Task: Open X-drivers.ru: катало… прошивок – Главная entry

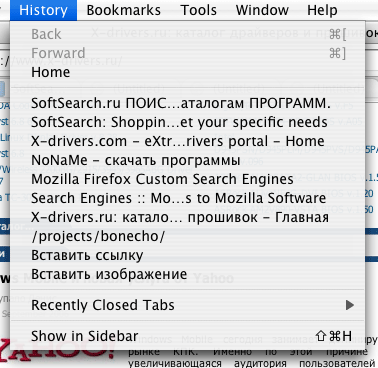Action: 188,217
